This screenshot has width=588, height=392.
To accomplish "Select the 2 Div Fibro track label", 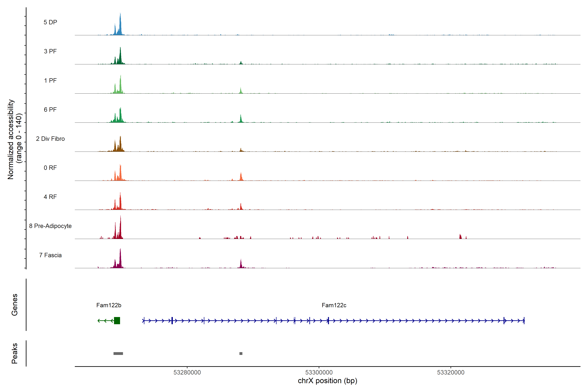I will (50, 139).
